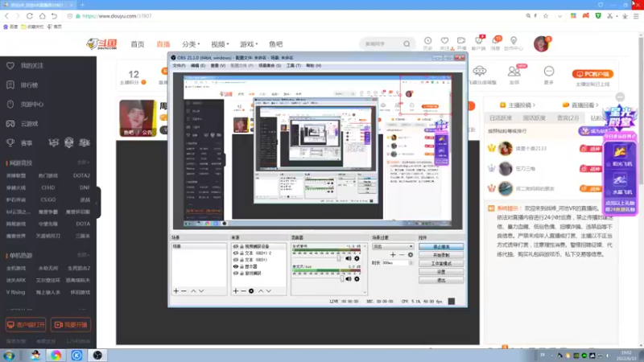Move scene down in OBS scenes panel

point(201,291)
